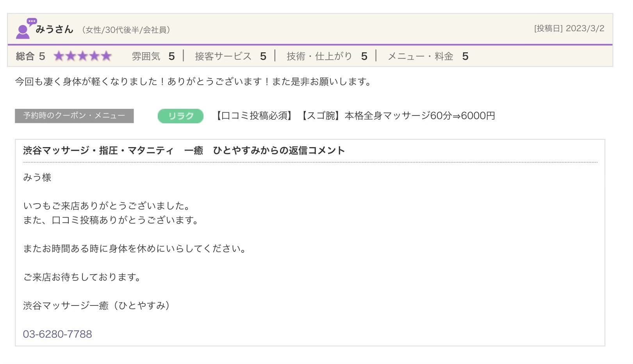Click reviewer name みうさん
This screenshot has height=364, width=633.
tap(54, 29)
